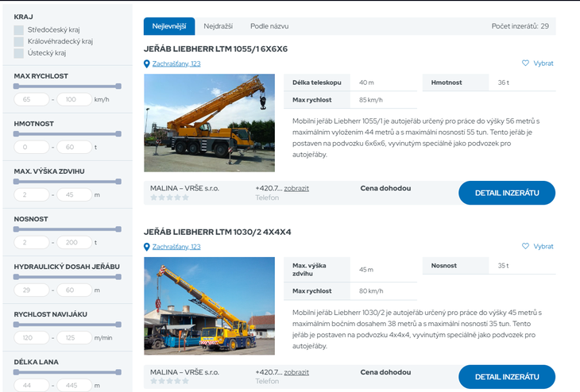Screen dimensions: 580x392
Task: Select the Nejlevnější sort tab
Action: coord(169,26)
